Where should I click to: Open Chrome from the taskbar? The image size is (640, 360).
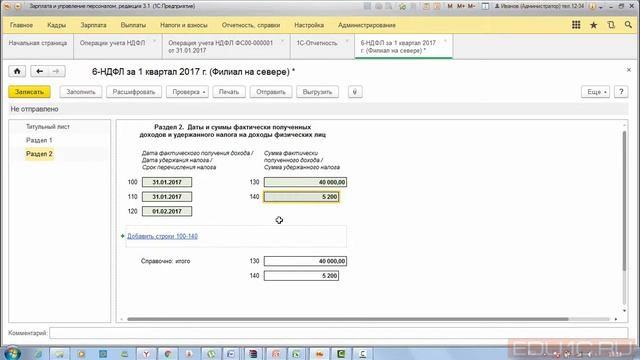pyautogui.click(x=167, y=354)
